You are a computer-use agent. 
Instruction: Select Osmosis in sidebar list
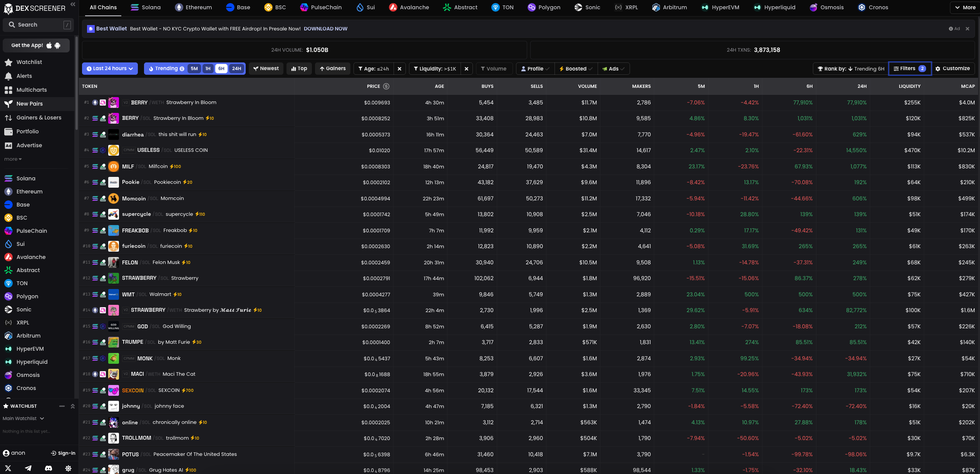pos(37,375)
